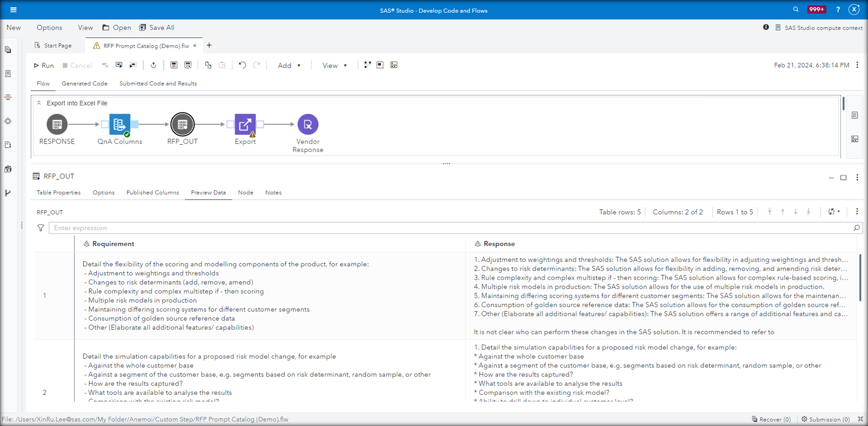Open flow toolbar more options menu
868x426 pixels.
pyautogui.click(x=857, y=65)
